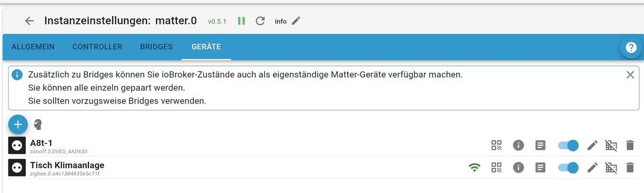Go back using the arrow icon

30,21
